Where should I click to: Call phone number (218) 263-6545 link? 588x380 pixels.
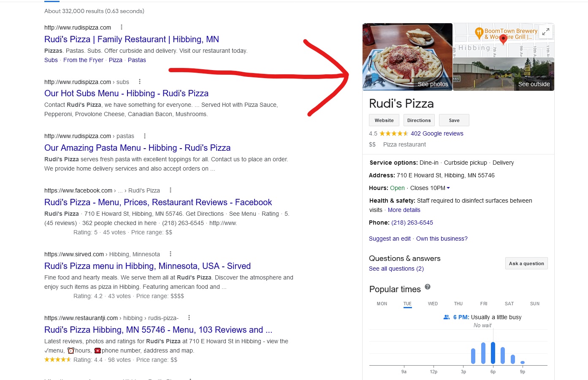tap(412, 223)
